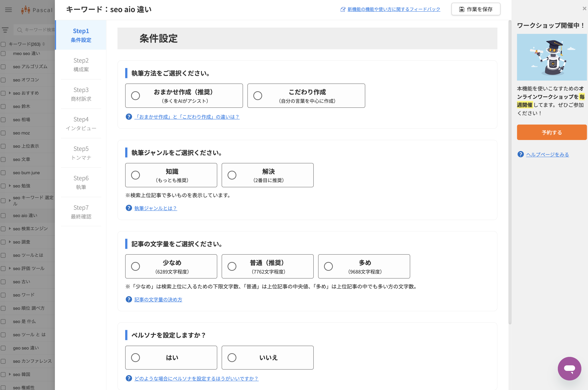Open the workshop robot thumbnail image
The width and height of the screenshot is (588, 390).
tap(552, 57)
